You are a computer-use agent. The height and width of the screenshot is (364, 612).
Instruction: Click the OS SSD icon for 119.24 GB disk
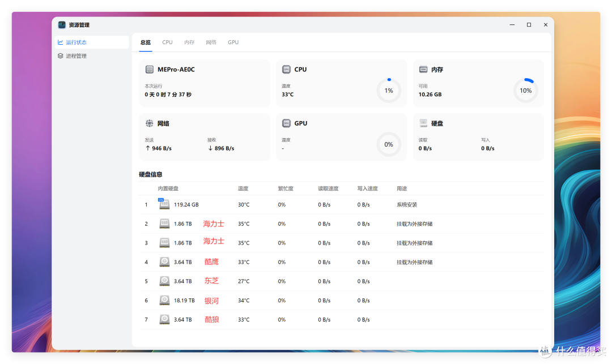164,203
